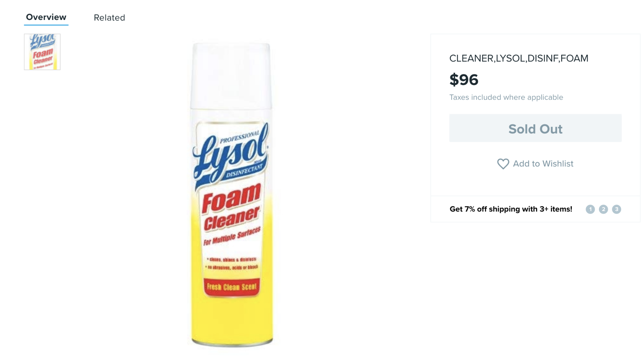
Task: Select the Overview tab
Action: [x=46, y=17]
